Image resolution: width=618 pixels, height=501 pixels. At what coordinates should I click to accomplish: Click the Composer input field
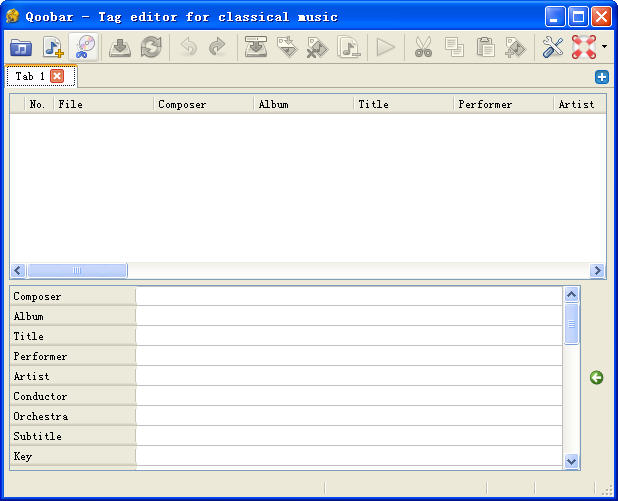[x=349, y=296]
